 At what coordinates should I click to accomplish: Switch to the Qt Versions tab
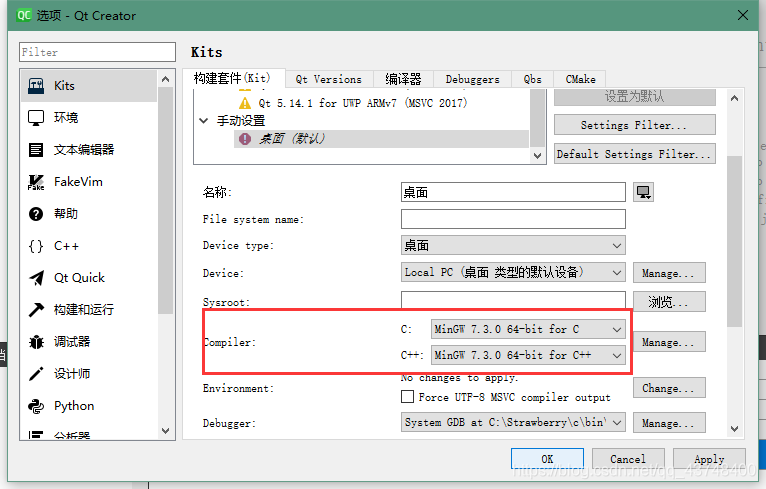(328, 79)
